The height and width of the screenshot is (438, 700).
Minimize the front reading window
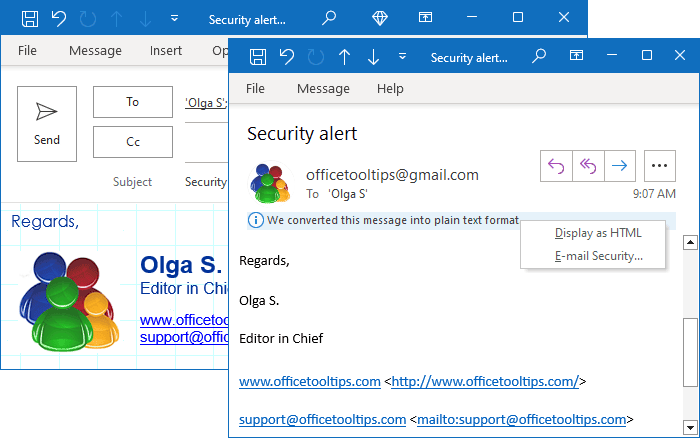point(612,55)
